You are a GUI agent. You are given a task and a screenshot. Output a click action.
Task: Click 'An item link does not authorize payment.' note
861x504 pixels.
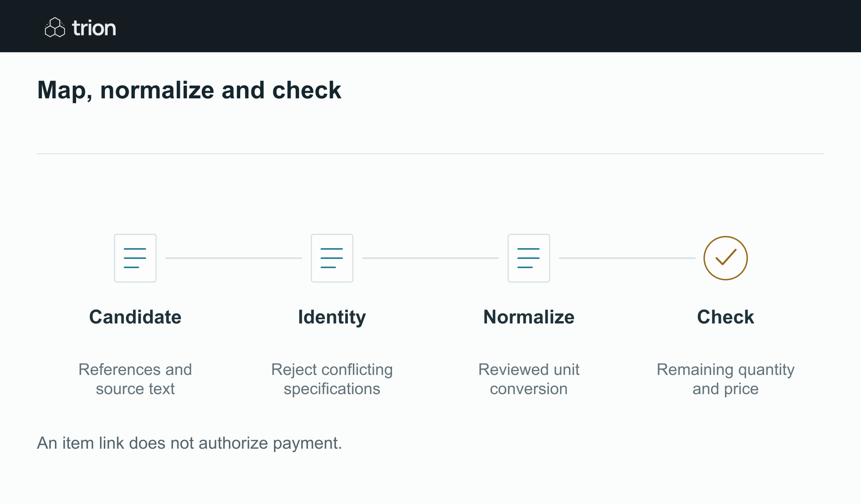click(x=189, y=443)
